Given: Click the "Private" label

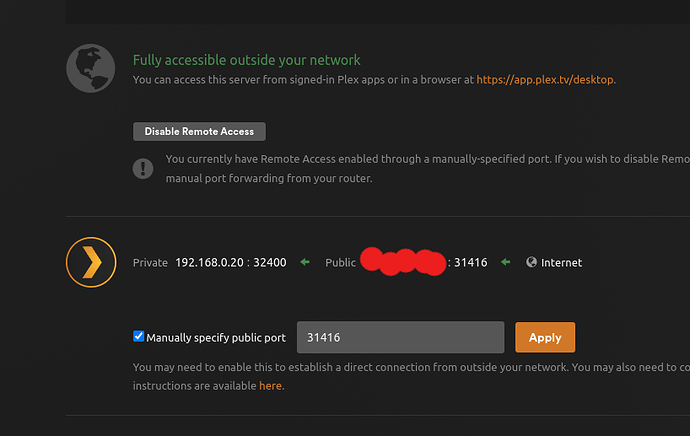Looking at the screenshot, I should coord(151,263).
